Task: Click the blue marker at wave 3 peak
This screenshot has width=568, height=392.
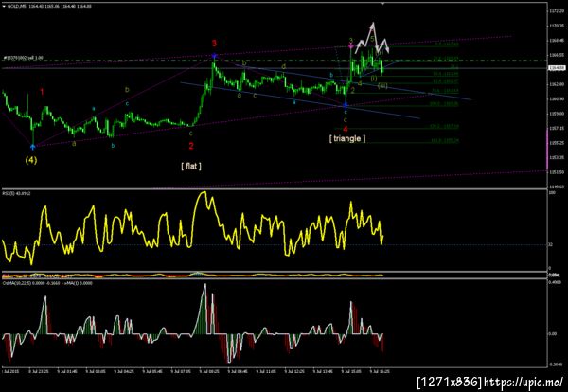Action: 214,56
